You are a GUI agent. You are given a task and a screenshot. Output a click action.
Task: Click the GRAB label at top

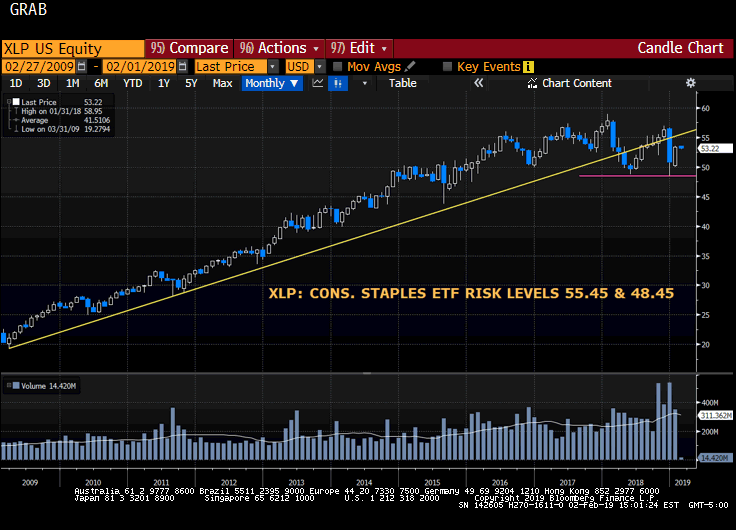tap(28, 9)
